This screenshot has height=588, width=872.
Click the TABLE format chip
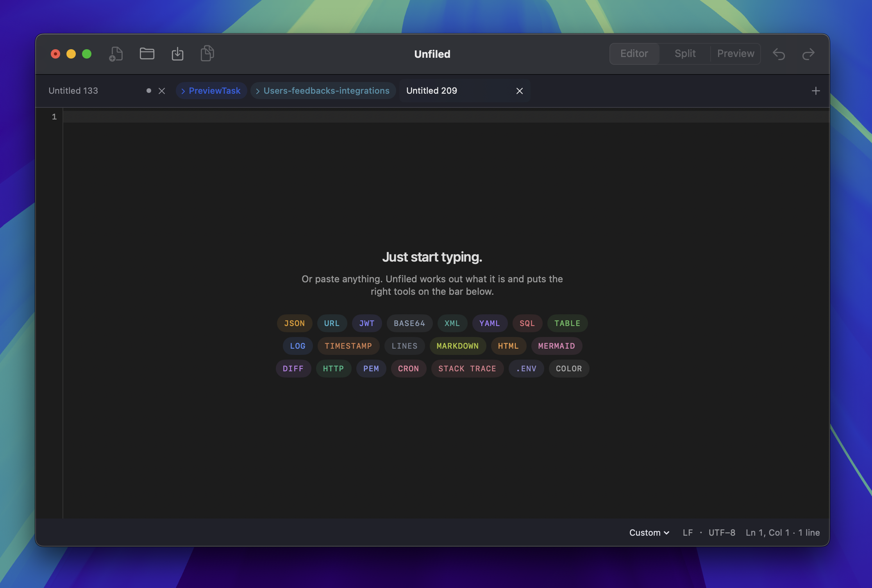tap(567, 323)
